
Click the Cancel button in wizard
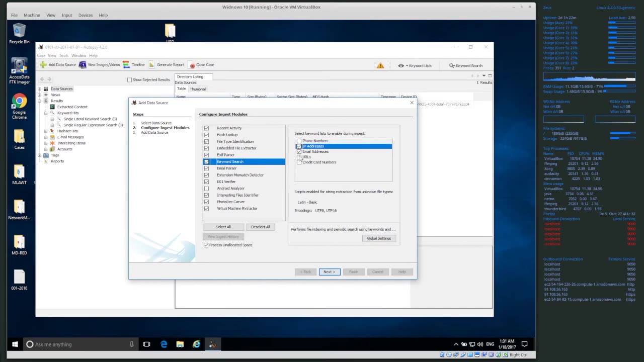click(x=378, y=272)
